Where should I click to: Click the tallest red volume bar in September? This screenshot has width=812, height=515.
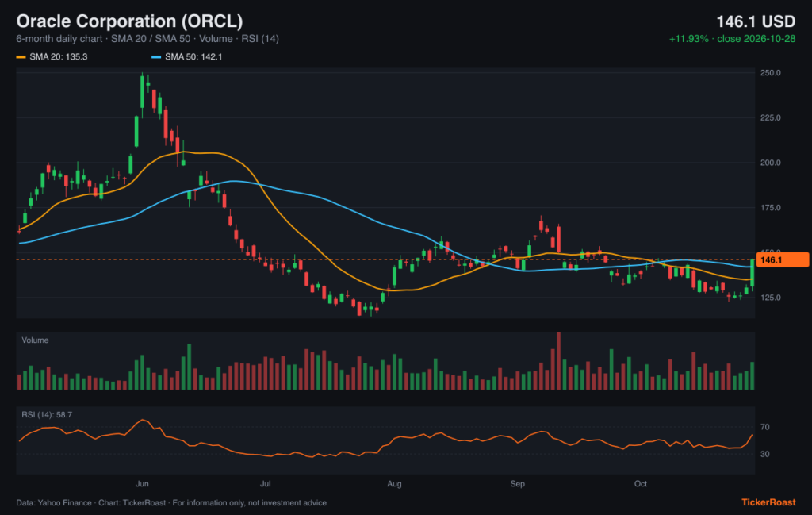pos(559,360)
